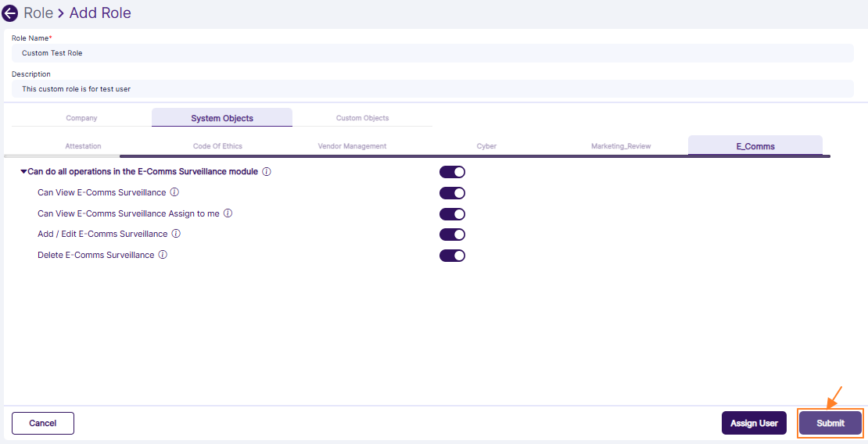868x444 pixels.
Task: Switch off Add / Edit E-Comms Surveillance toggle
Action: pos(452,235)
